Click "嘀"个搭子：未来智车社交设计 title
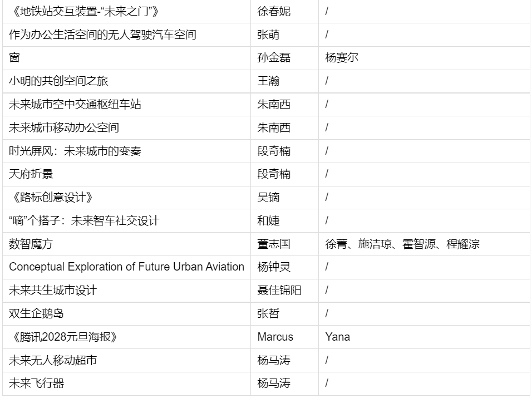This screenshot has height=398, width=532. (126, 221)
